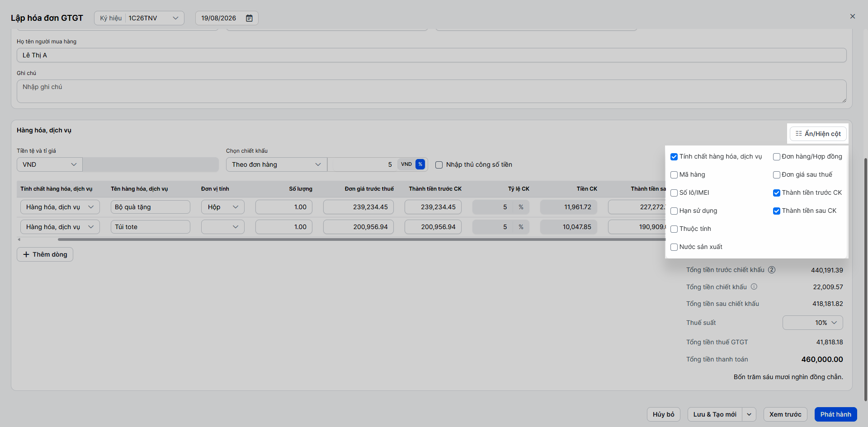Click the Phát hành button
868x427 pixels.
pyautogui.click(x=836, y=414)
